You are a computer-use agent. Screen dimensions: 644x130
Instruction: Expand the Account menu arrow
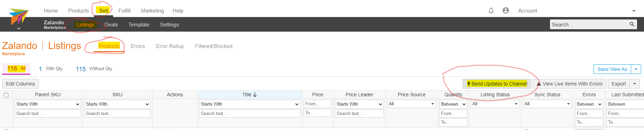[x=634, y=11]
